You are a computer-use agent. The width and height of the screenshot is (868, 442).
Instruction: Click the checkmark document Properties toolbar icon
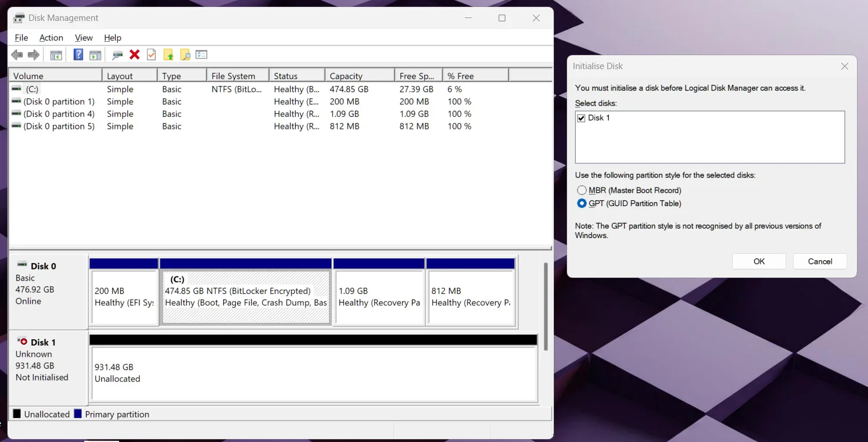tap(151, 55)
